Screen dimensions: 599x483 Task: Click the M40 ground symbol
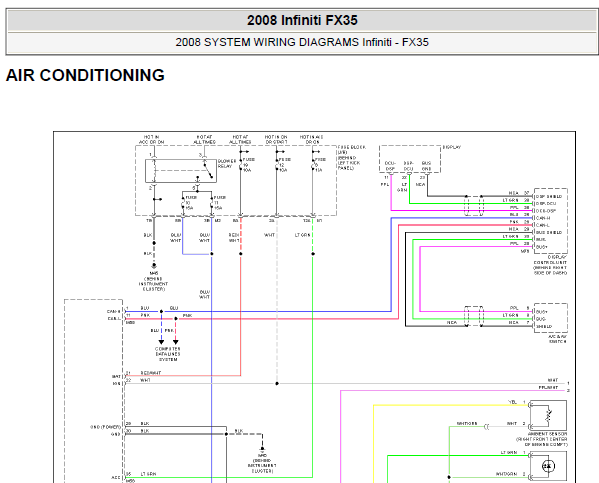click(x=262, y=449)
